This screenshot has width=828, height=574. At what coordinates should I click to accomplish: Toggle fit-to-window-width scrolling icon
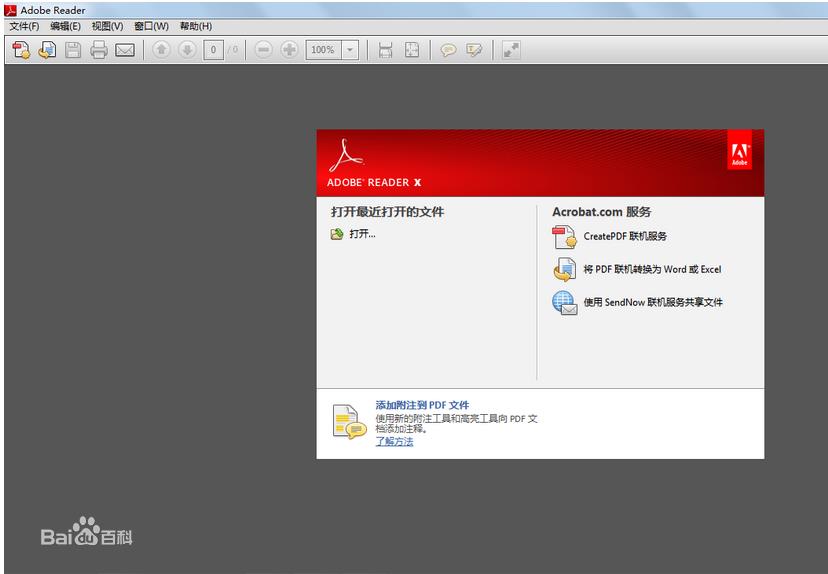[385, 50]
